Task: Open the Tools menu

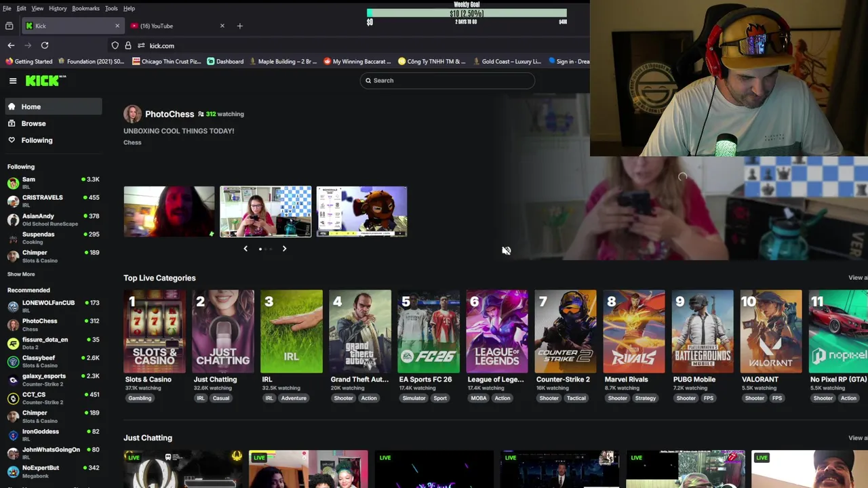Action: (111, 8)
